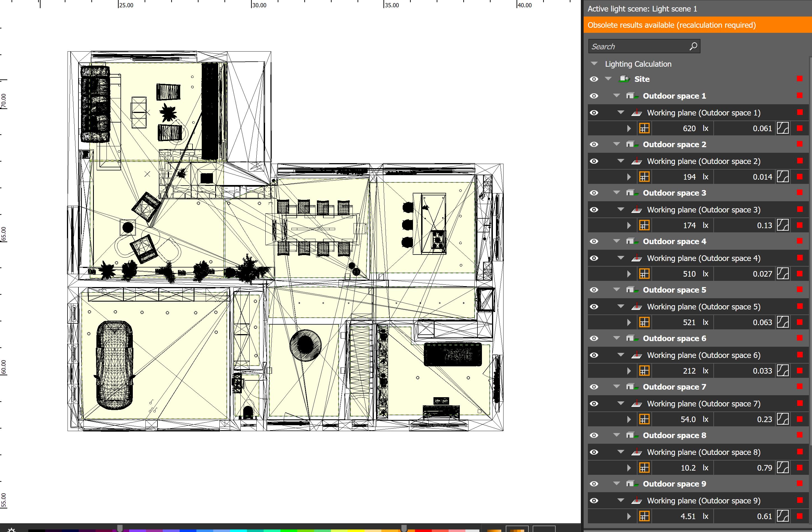
Task: Collapse Working plane (Outdoor space 2) node
Action: [x=621, y=161]
